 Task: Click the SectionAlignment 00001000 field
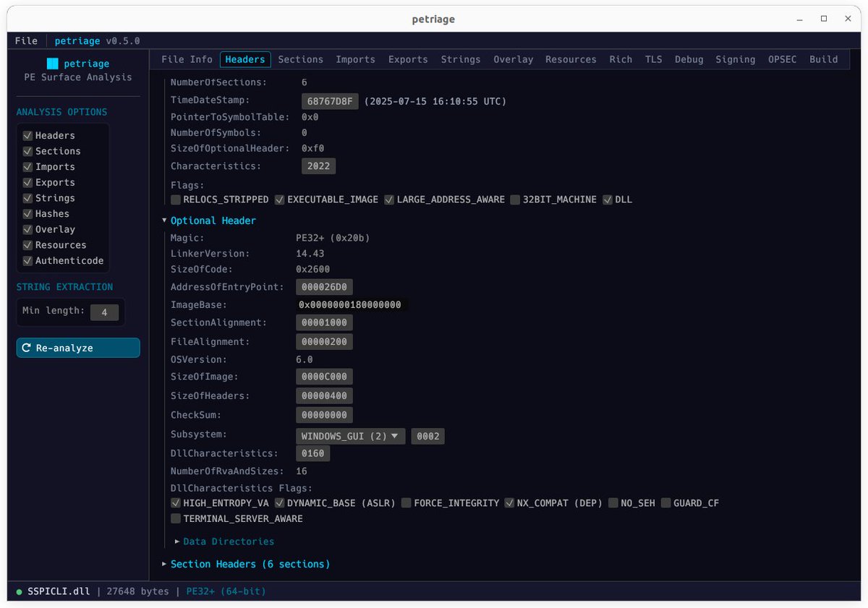pyautogui.click(x=324, y=323)
